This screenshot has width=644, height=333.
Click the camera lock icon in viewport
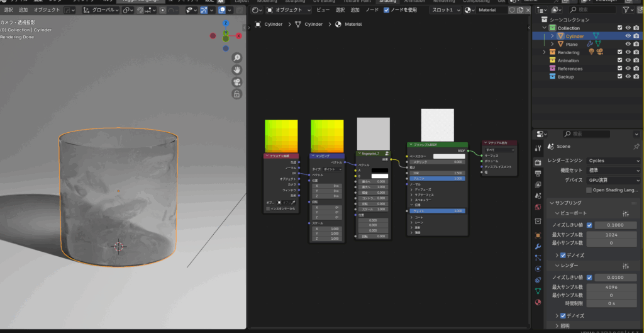pos(237,94)
